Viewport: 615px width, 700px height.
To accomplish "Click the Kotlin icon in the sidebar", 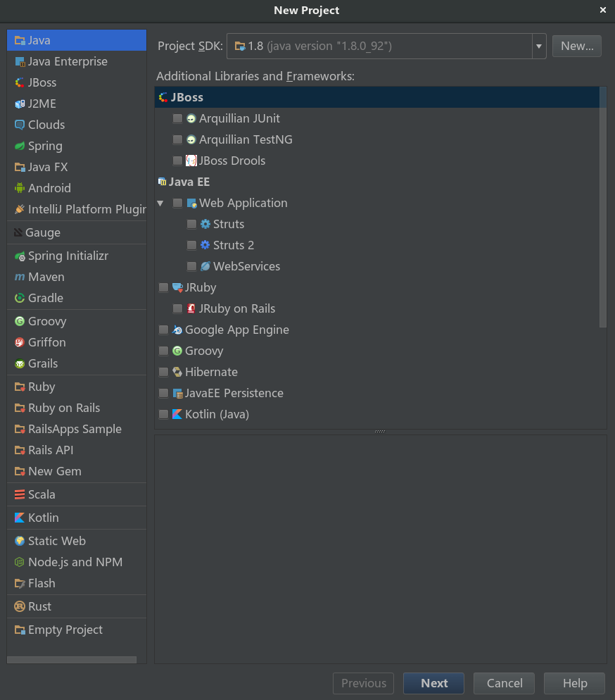I will [x=20, y=518].
